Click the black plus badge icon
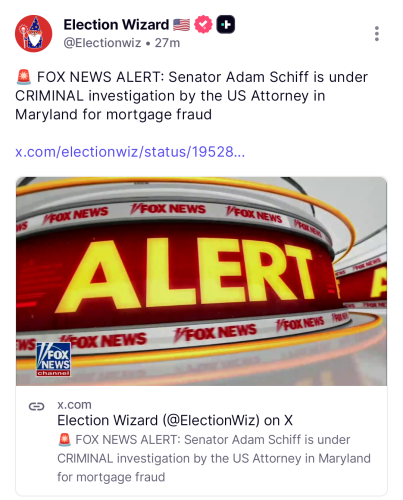The width and height of the screenshot is (403, 500). click(x=226, y=25)
